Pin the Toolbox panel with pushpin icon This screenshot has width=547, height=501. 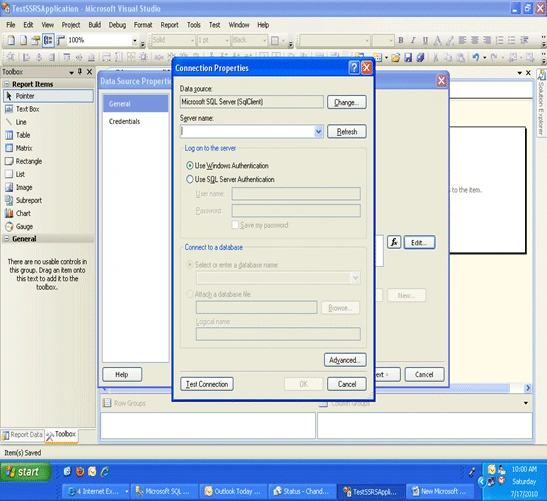[80, 72]
